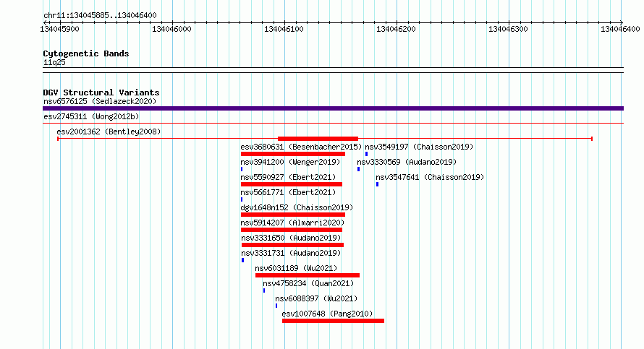644x349 pixels.
Task: Click the blue marker under nsv6088397
Action: click(276, 306)
